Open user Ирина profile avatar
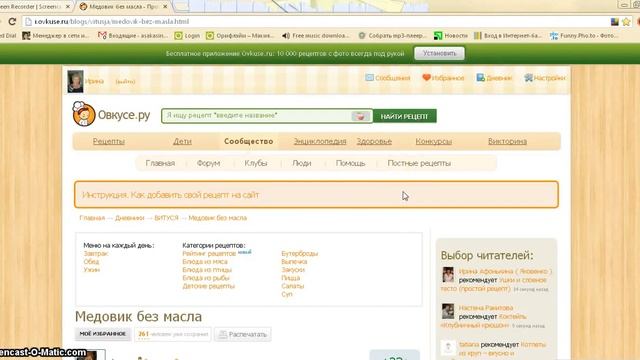The width and height of the screenshot is (640, 360). tap(75, 81)
